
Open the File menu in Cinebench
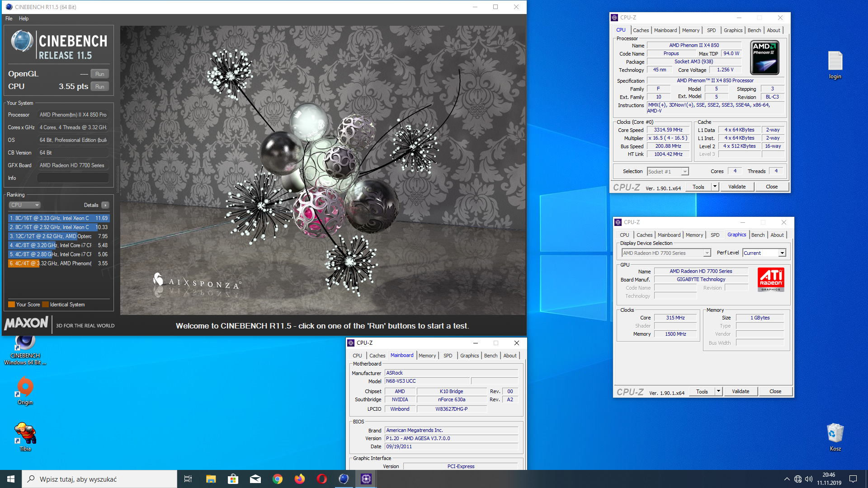(x=9, y=19)
